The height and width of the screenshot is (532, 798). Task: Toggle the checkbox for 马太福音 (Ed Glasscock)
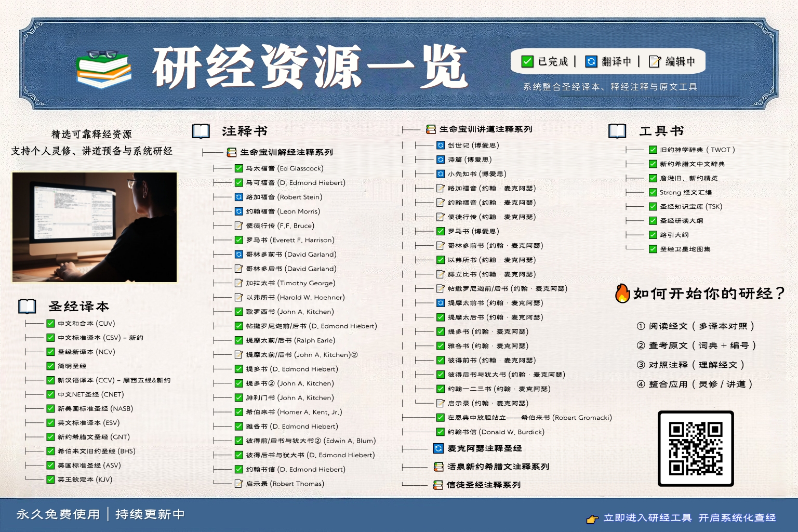coord(239,168)
